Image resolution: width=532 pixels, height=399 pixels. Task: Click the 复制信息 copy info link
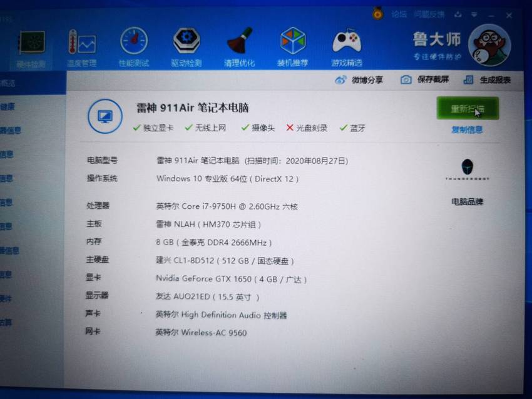[467, 129]
